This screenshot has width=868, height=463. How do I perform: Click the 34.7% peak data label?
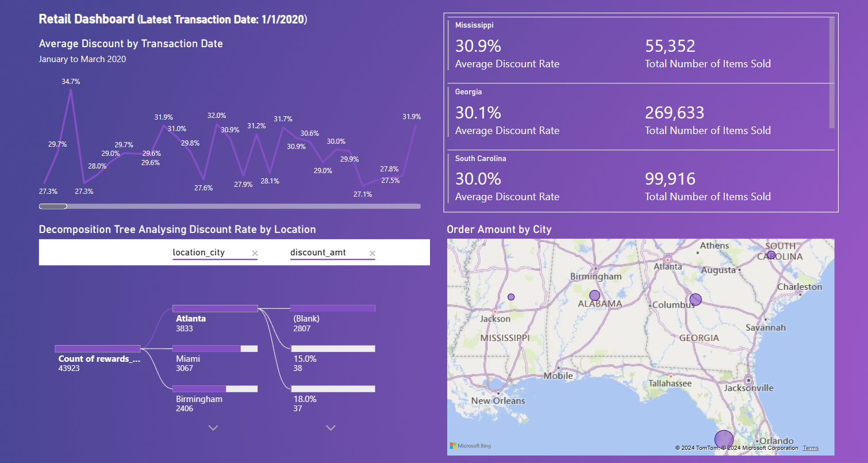pyautogui.click(x=71, y=82)
